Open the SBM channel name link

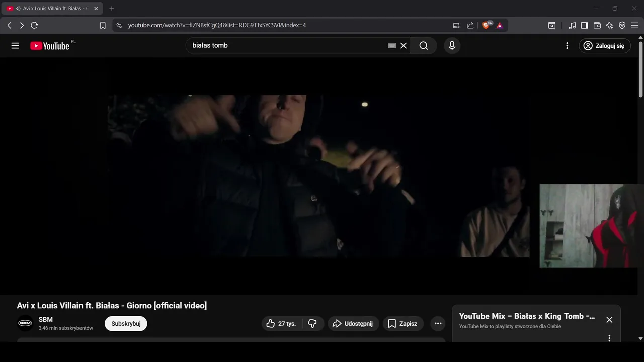pyautogui.click(x=46, y=319)
